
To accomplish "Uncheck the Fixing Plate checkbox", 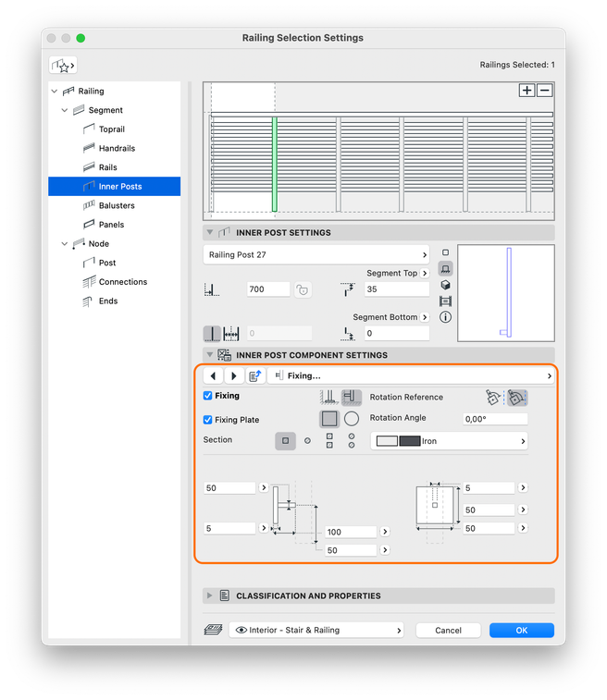I will 207,420.
